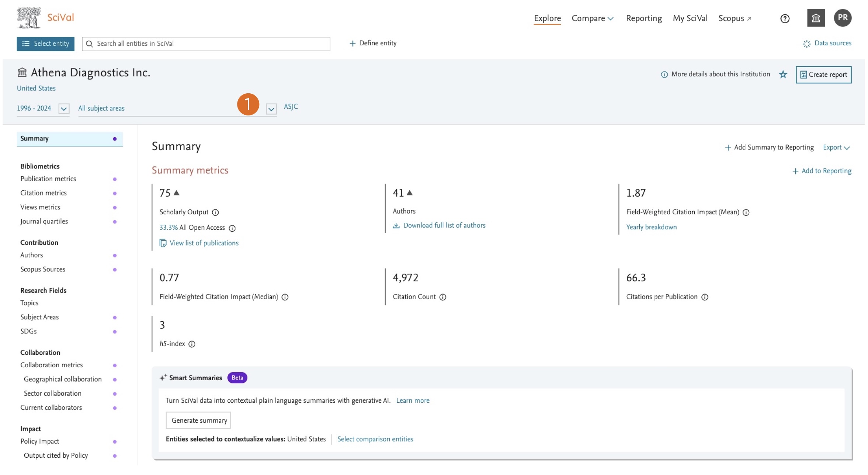
Task: Open Scopus external link
Action: point(735,18)
